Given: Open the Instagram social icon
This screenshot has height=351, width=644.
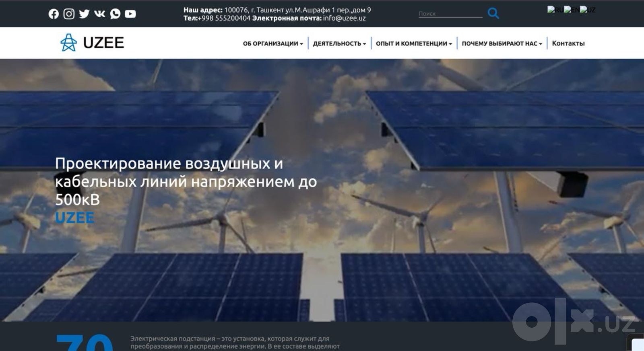Looking at the screenshot, I should [69, 14].
